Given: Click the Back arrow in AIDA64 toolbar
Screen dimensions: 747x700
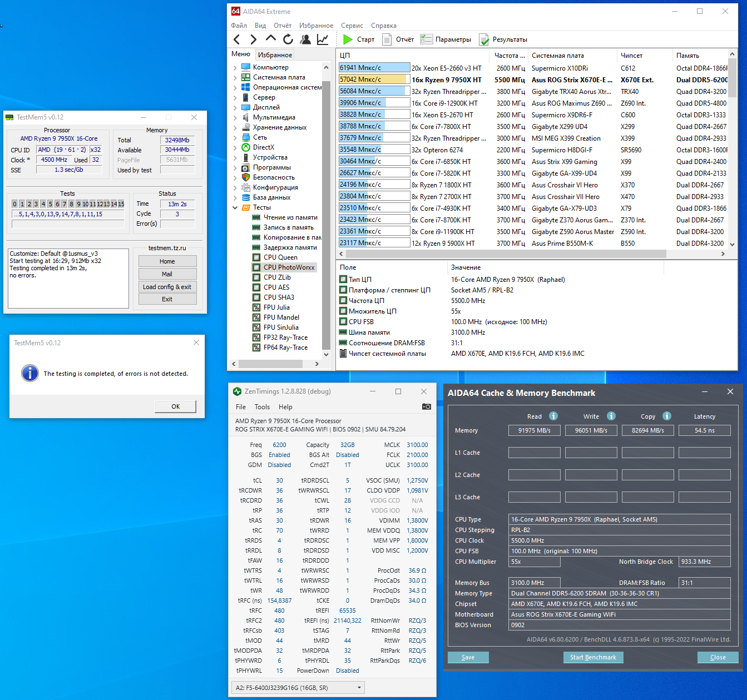Looking at the screenshot, I should (x=238, y=39).
